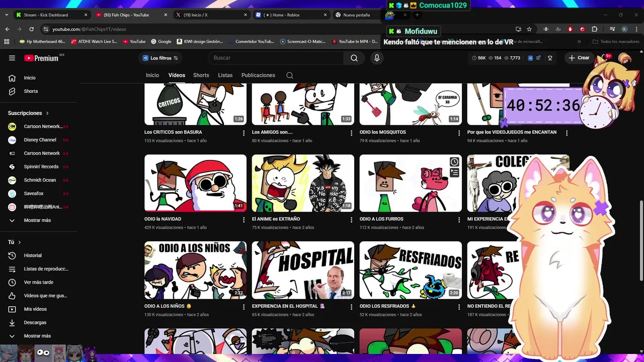
Task: Open options menu for ODIO la NAVIDAD
Action: (244, 220)
